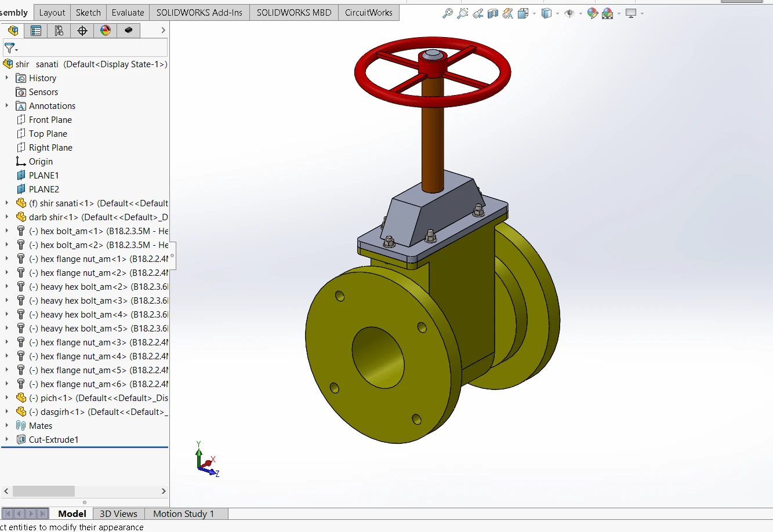Open the Display Style dropdown arrow
The height and width of the screenshot is (532, 773).
point(557,13)
